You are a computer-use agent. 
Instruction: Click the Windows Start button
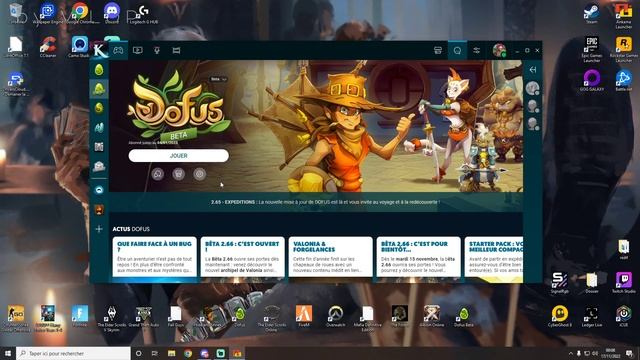(8, 353)
